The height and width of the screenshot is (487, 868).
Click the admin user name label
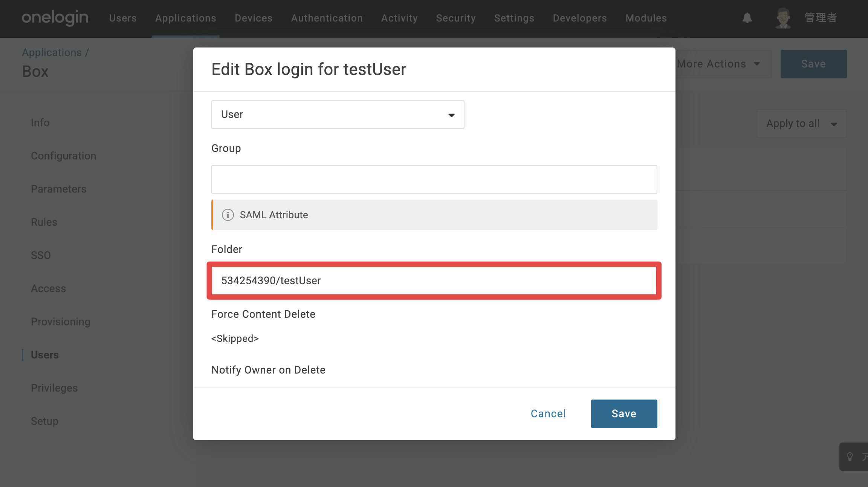pyautogui.click(x=821, y=18)
